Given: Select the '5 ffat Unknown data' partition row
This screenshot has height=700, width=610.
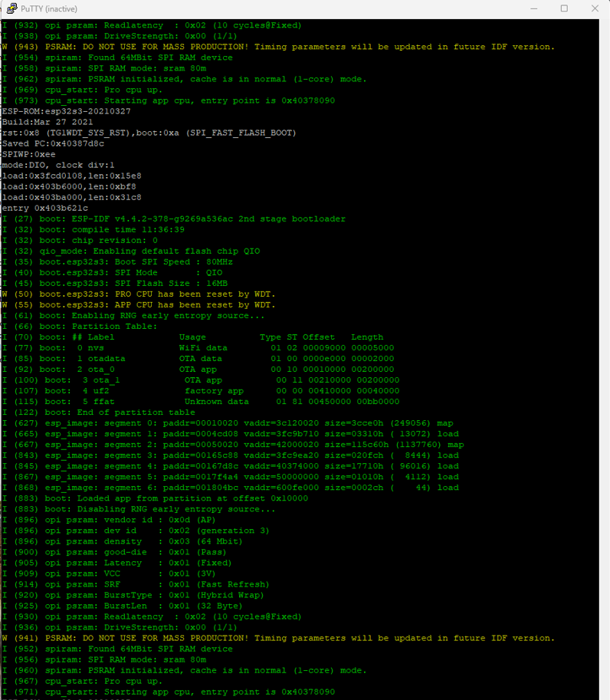Looking at the screenshot, I should click(x=201, y=401).
